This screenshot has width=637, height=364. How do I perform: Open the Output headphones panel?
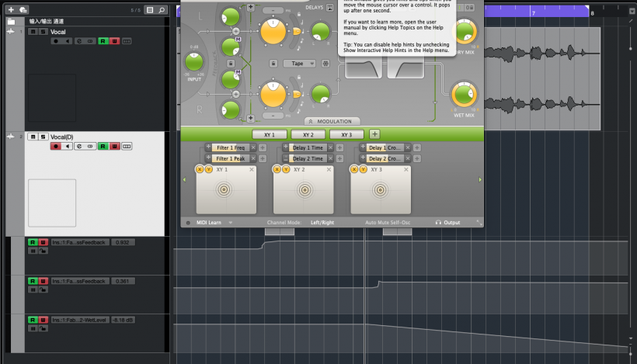tap(447, 223)
